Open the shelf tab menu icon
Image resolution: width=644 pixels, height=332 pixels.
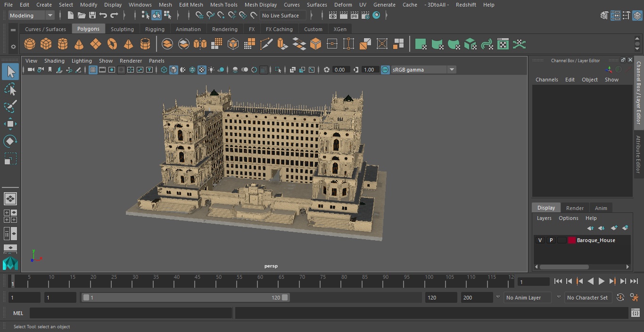point(13,29)
